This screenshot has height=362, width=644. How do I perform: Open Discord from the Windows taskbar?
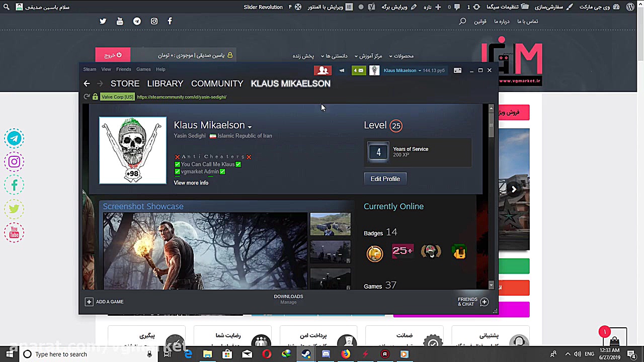click(326, 354)
